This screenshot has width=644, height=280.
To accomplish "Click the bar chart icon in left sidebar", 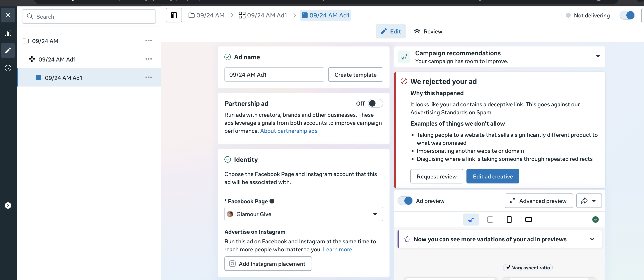I will click(x=8, y=33).
